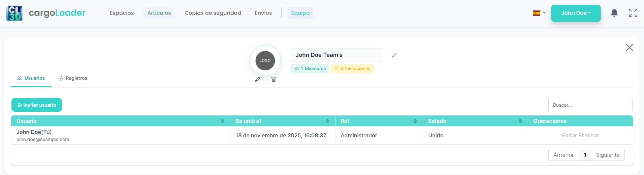
Task: Edit the team logo with pencil icon
Action: 257,79
